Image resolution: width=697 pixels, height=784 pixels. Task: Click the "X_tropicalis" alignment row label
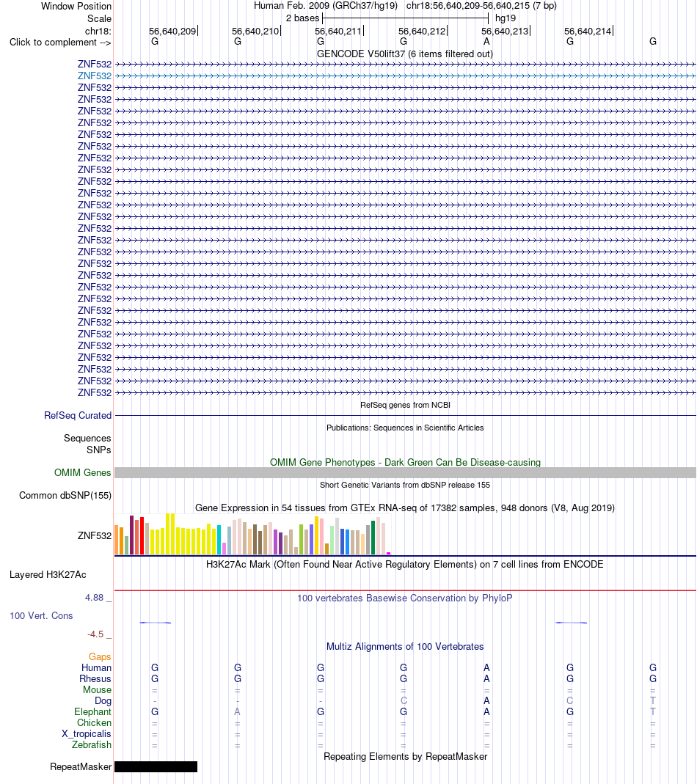[86, 733]
